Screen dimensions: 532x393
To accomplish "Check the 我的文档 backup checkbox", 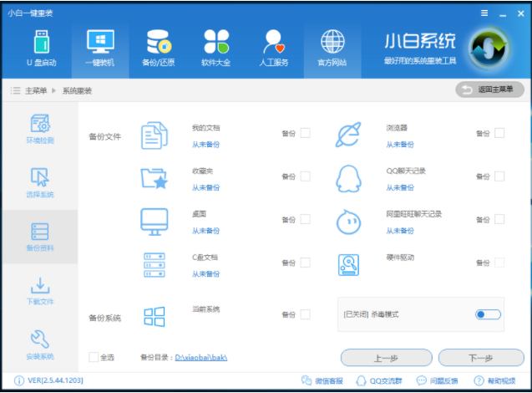I will click(305, 133).
